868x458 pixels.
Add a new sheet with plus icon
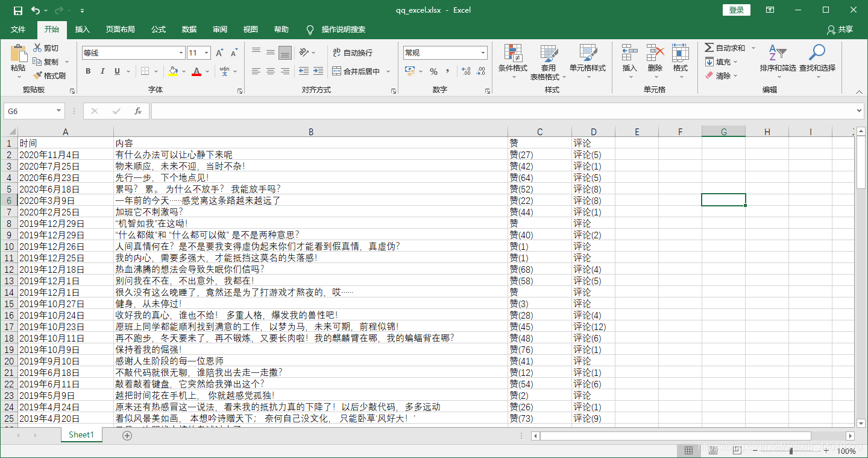(x=127, y=435)
